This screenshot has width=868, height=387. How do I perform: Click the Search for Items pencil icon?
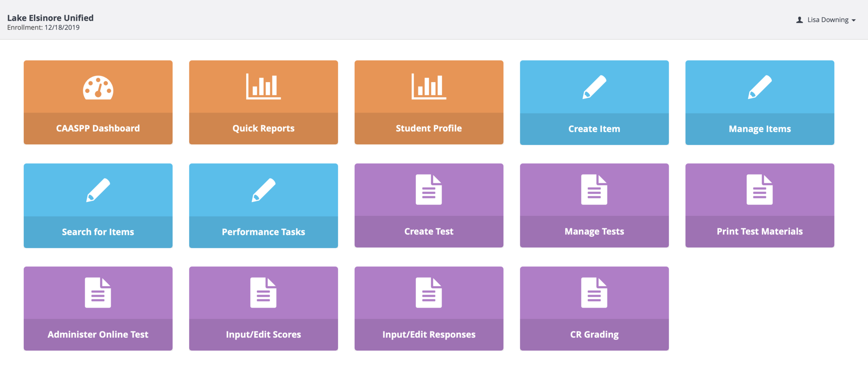click(x=98, y=190)
